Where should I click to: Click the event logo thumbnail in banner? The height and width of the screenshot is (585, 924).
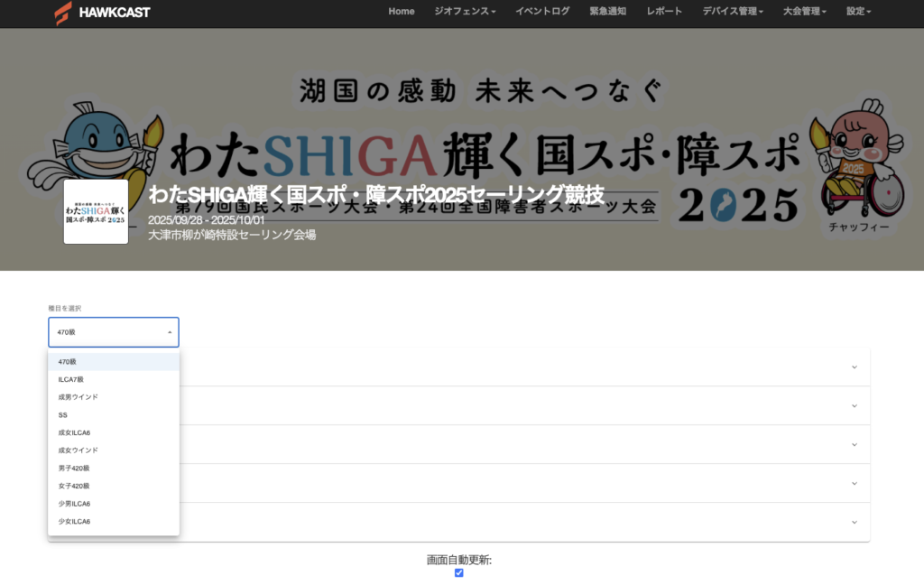96,211
